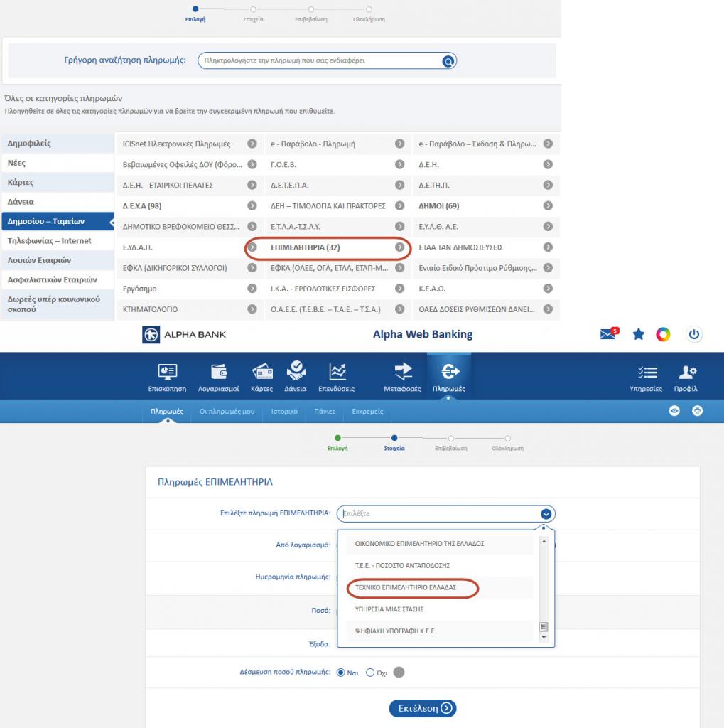Click the quick search magnifier icon
The image size is (724, 728).
point(448,61)
